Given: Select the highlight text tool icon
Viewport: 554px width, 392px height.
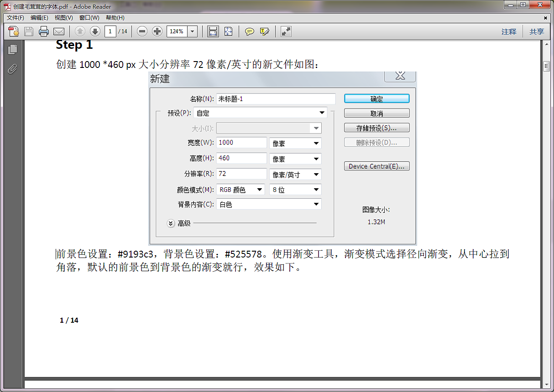Looking at the screenshot, I should pos(265,31).
